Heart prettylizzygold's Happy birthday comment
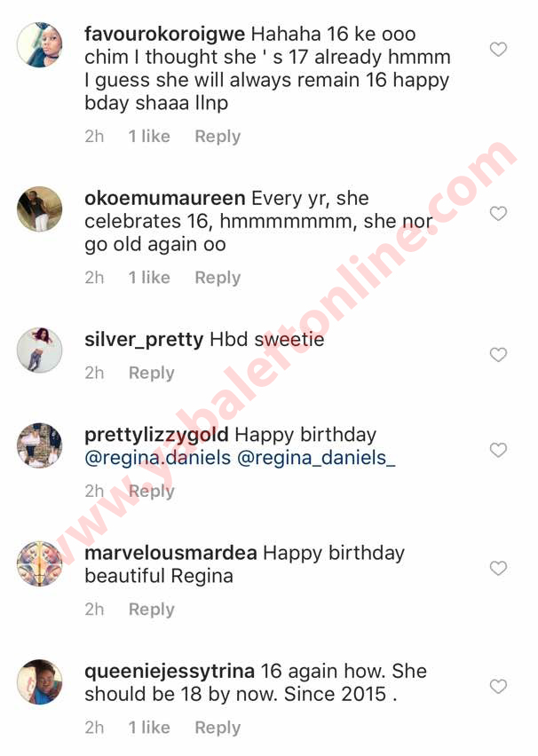 (498, 450)
